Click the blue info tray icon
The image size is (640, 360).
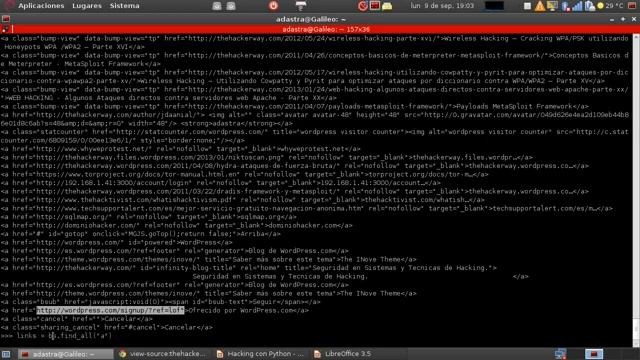(565, 6)
